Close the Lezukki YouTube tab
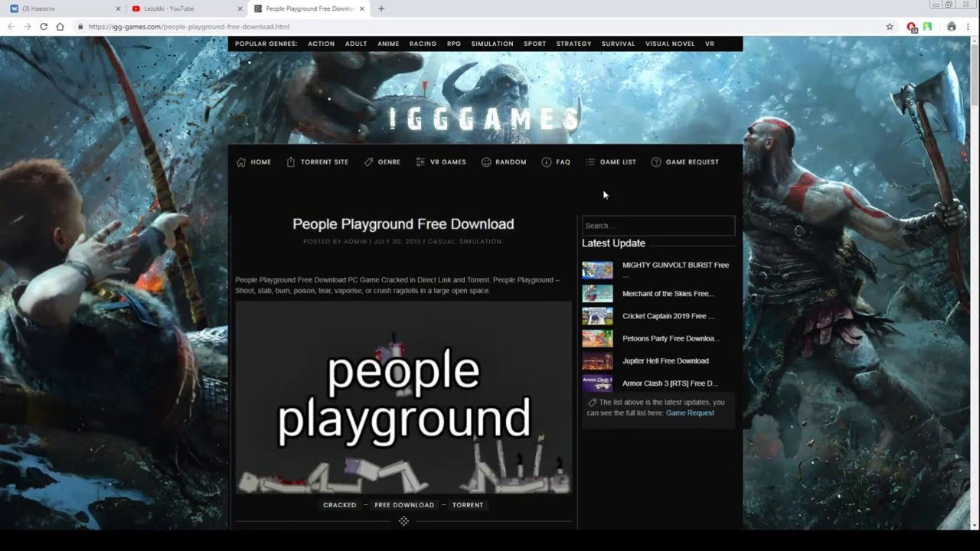The image size is (980, 551). point(240,8)
